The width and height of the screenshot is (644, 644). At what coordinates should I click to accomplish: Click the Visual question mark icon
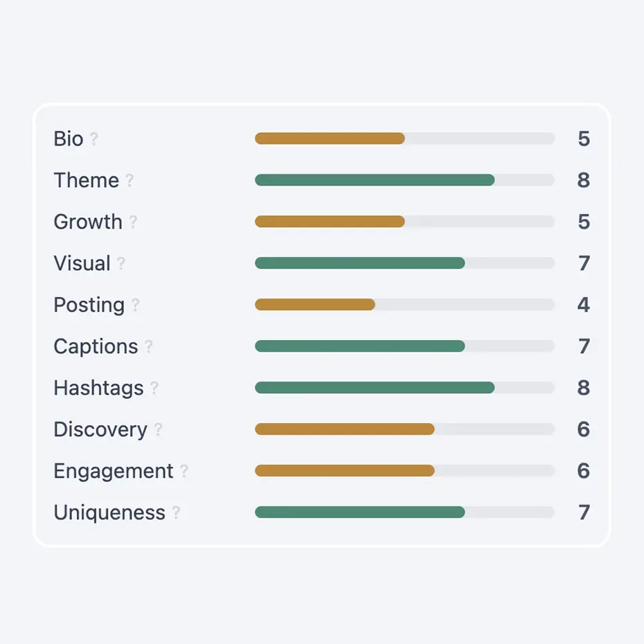pyautogui.click(x=122, y=265)
